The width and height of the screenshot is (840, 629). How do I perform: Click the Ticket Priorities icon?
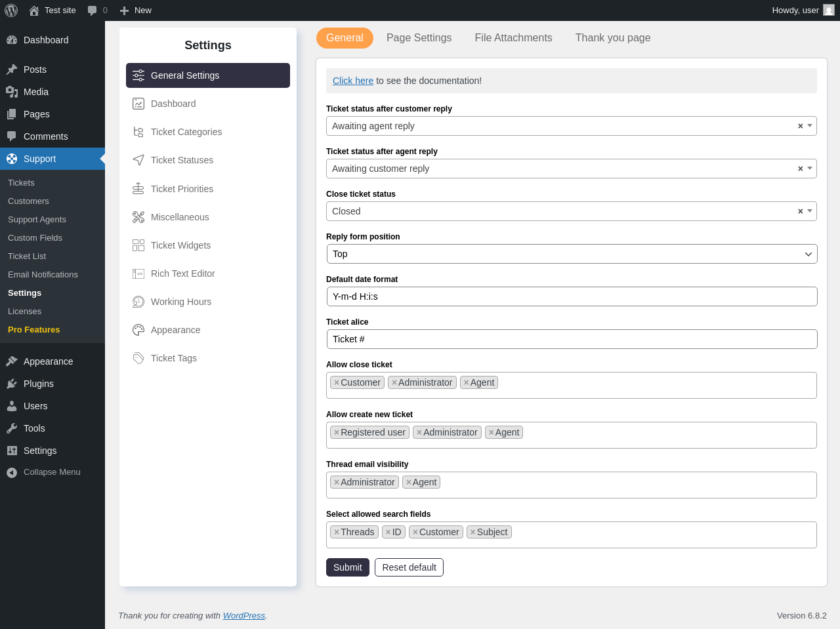click(138, 189)
